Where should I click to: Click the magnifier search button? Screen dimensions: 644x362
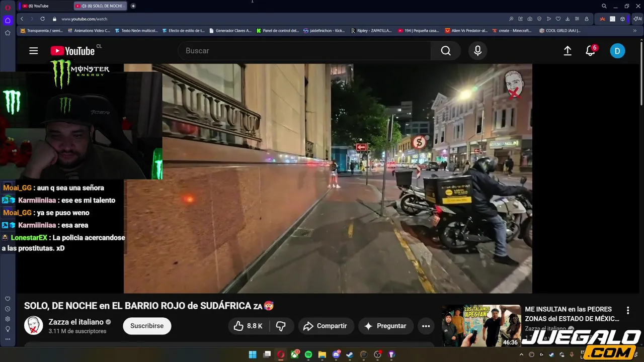click(446, 51)
